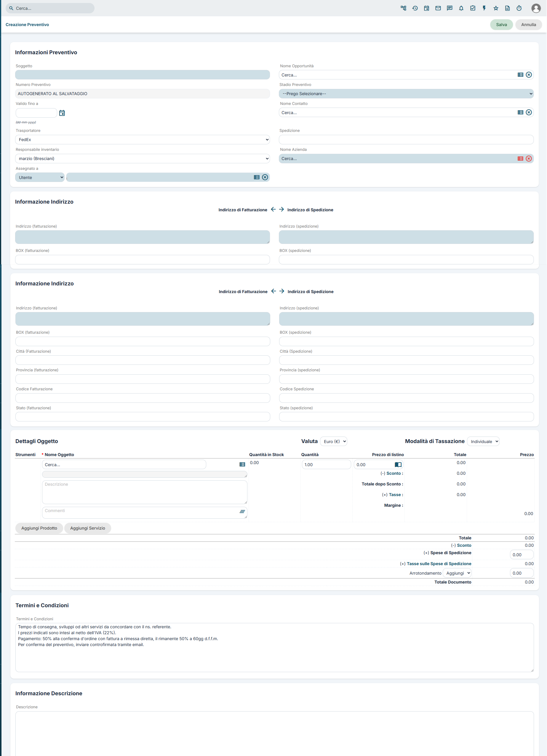Clear the Nome Azienda field with red X
This screenshot has width=547, height=756.
tap(529, 159)
